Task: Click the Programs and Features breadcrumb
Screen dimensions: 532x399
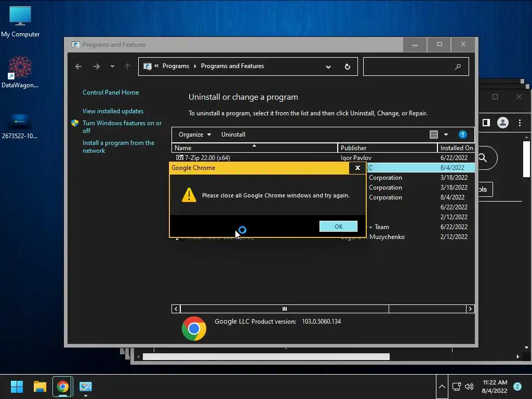Action: (x=232, y=66)
